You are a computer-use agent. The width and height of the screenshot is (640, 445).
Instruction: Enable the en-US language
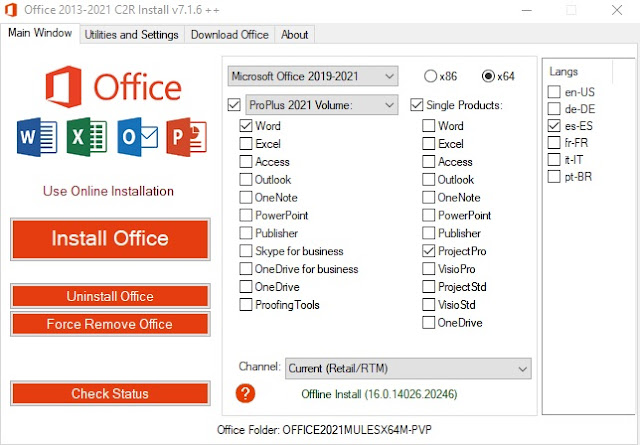(x=554, y=92)
